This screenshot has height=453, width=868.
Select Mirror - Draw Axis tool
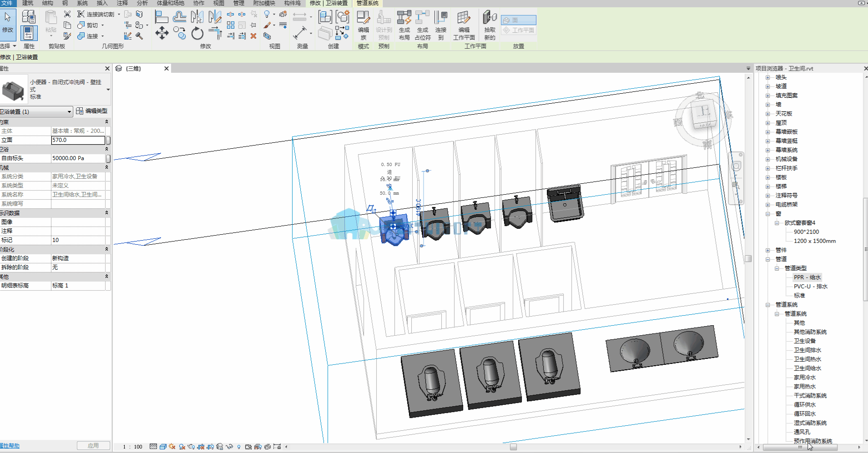click(214, 17)
